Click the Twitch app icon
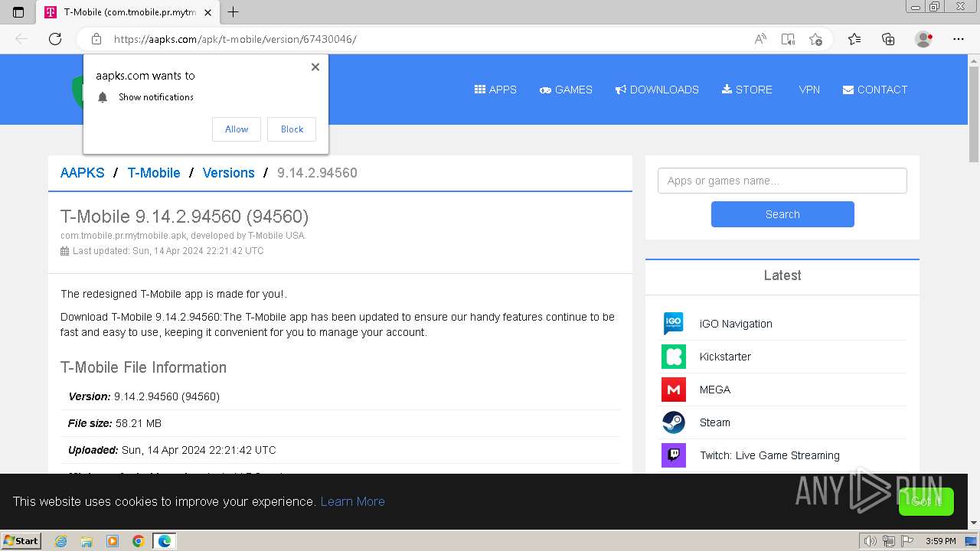This screenshot has width=980, height=551. coord(674,455)
